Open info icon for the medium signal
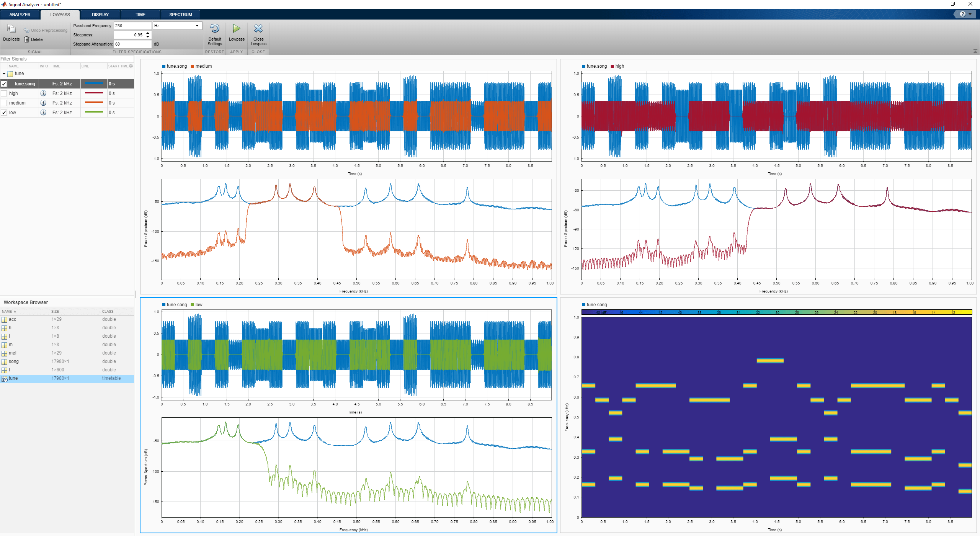Viewport: 980px width, 536px height. point(43,103)
